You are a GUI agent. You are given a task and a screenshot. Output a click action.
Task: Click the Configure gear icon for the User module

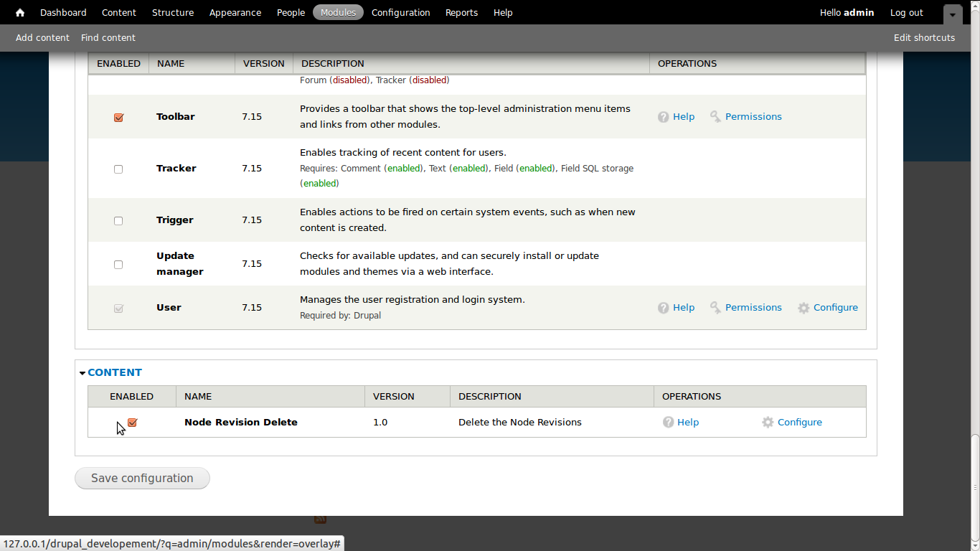[x=804, y=308]
